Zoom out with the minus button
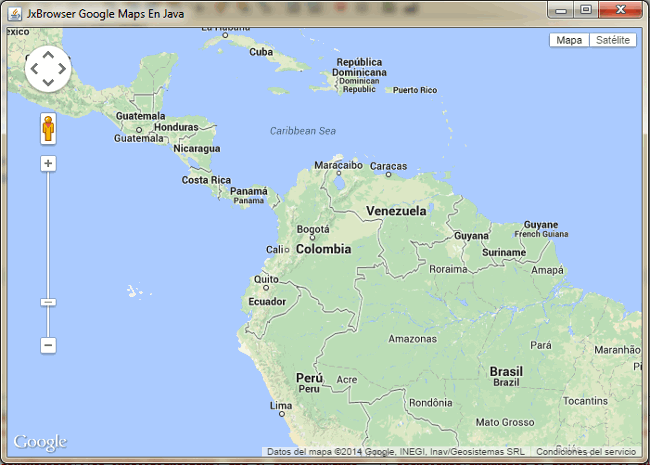This screenshot has width=650, height=465. pyautogui.click(x=48, y=345)
